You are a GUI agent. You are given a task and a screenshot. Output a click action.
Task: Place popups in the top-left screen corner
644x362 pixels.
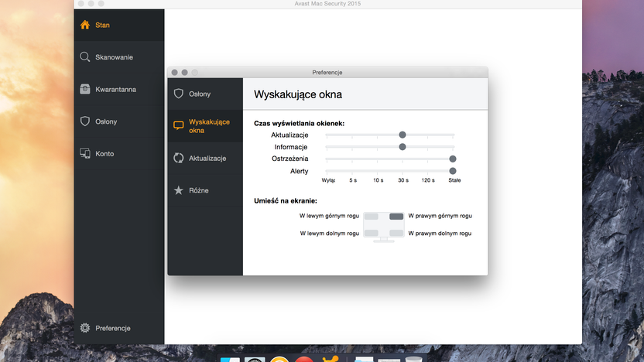(372, 217)
